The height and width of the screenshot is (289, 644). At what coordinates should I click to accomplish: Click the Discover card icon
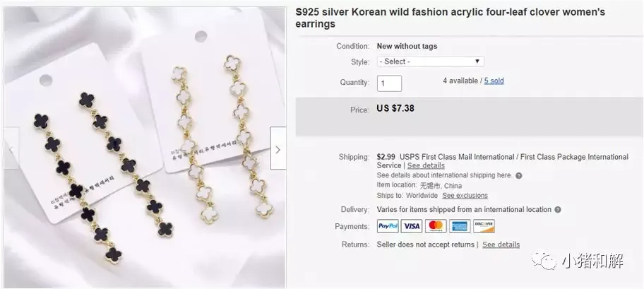coord(484,226)
